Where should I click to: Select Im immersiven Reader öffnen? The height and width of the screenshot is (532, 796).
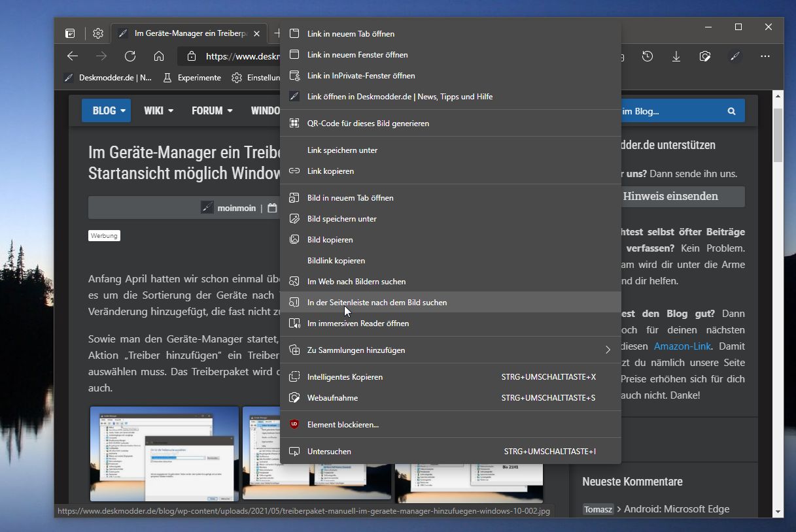(450, 324)
